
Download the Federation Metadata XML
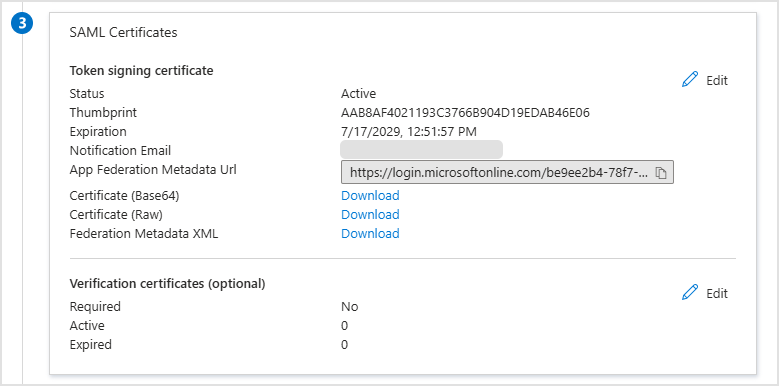(x=370, y=233)
